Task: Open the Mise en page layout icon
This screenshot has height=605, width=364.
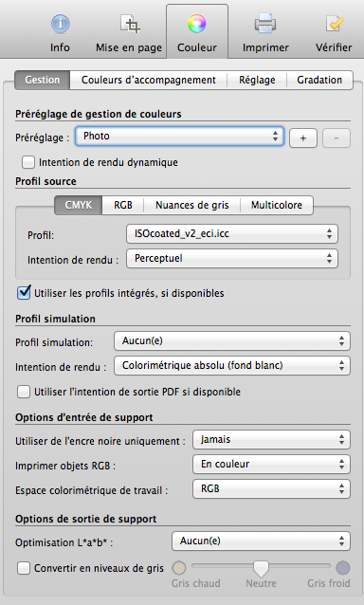Action: tap(130, 24)
